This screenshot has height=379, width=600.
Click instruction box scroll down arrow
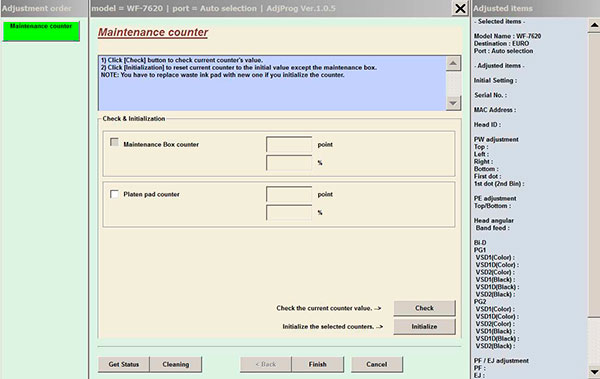[x=453, y=103]
